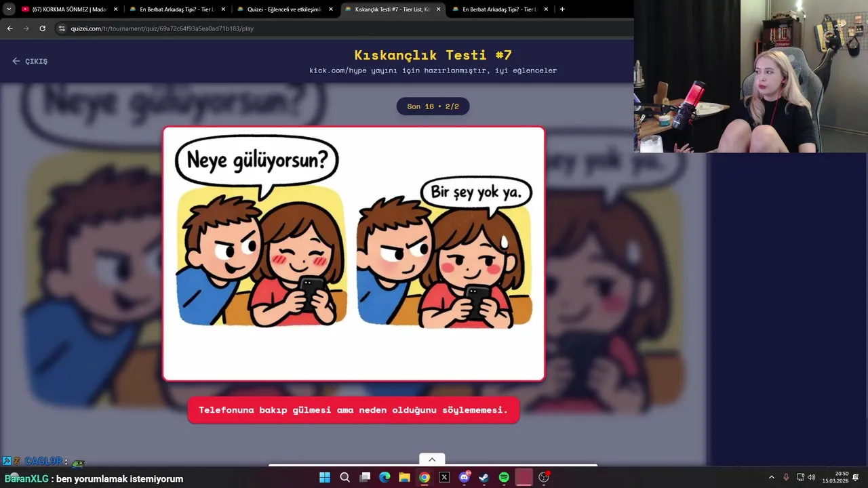The image size is (868, 488).
Task: Click the 'kick.com/hype yayını için hazırlanmıştır' subtitle
Action: [433, 70]
